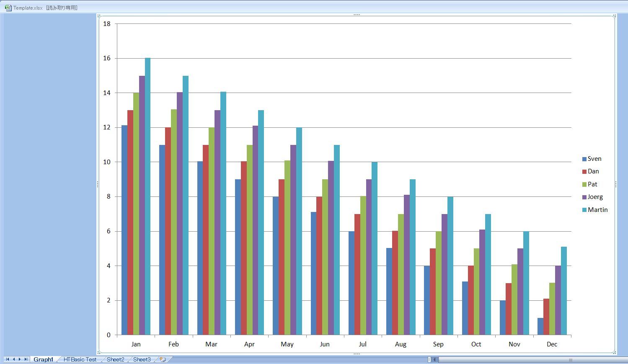628x364 pixels.
Task: Select Martin's teal bar for Jan
Action: point(147,197)
